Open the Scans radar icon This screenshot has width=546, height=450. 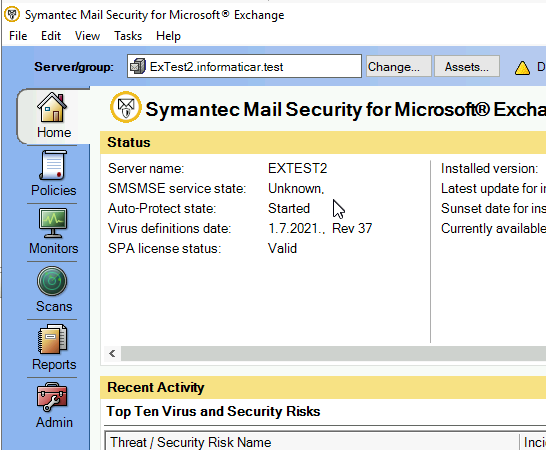(x=52, y=281)
